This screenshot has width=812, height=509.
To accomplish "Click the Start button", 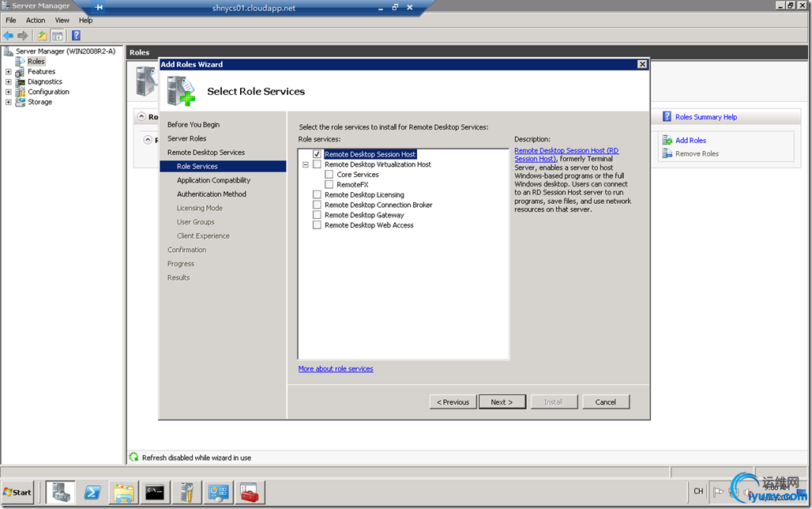I will coord(17,492).
